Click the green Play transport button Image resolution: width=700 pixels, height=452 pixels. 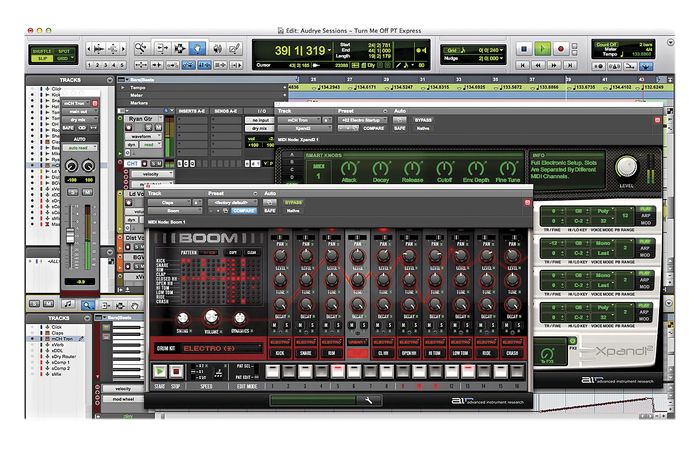pos(542,49)
